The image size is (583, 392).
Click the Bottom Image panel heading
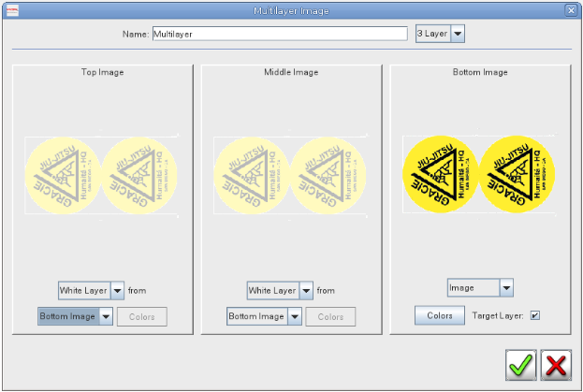(480, 72)
